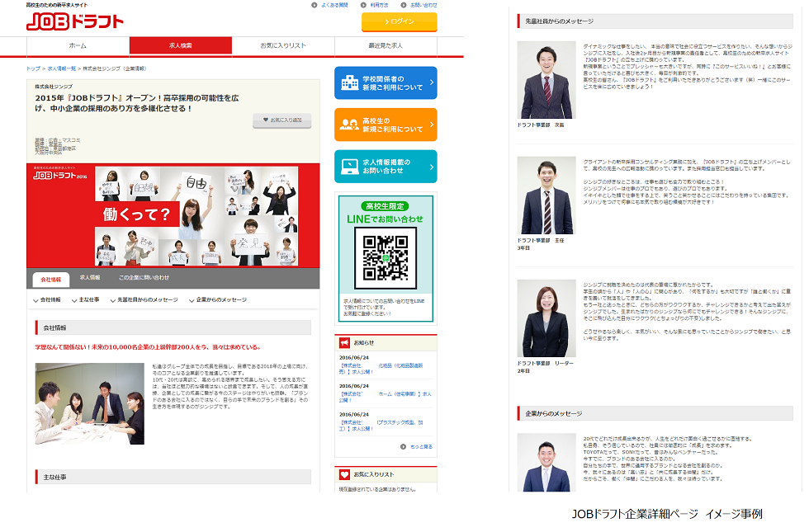Image resolution: width=809 pixels, height=532 pixels.
Task: Click the red headline 学歴なんて関係ない text
Action: 148,347
